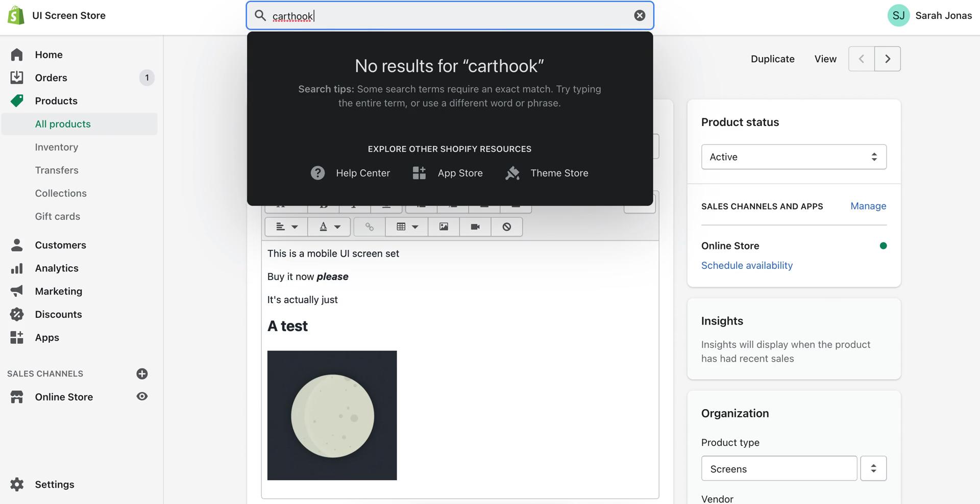Click Schedule availability link
980x504 pixels.
[x=747, y=265]
